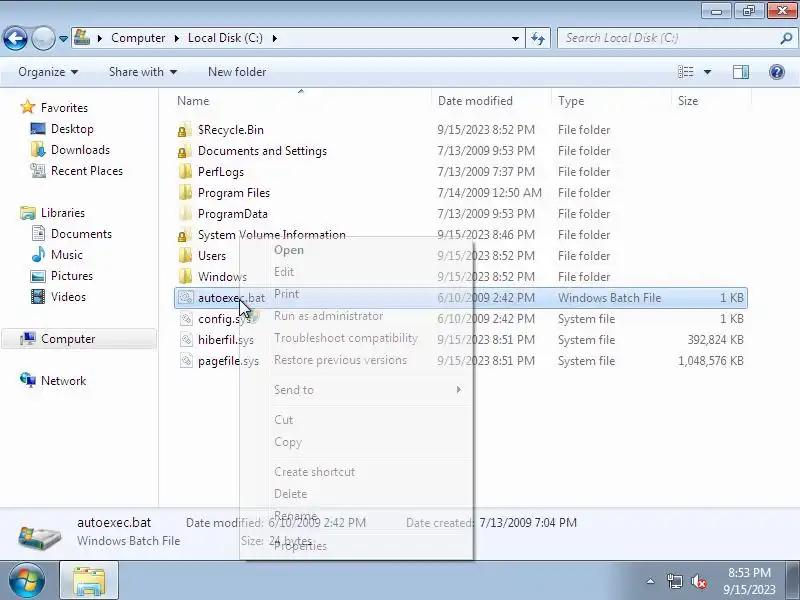Select the ProgramData folder icon
This screenshot has width=800, height=600.
click(185, 213)
